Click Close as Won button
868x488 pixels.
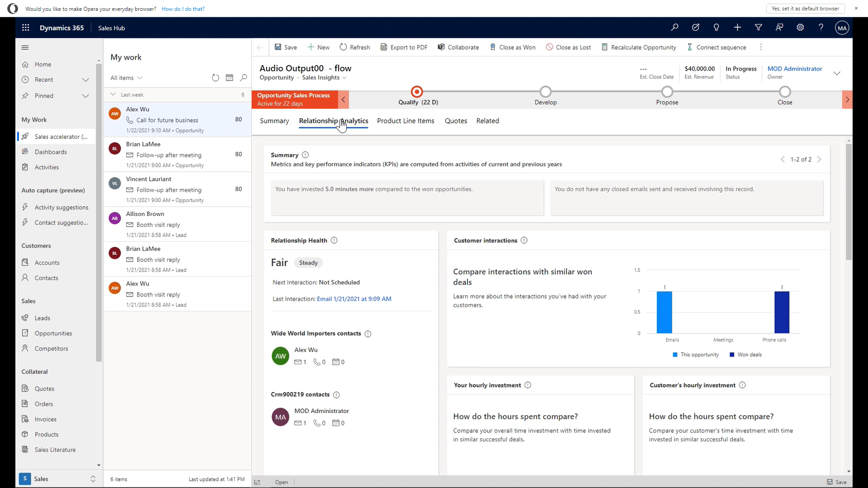coord(513,47)
